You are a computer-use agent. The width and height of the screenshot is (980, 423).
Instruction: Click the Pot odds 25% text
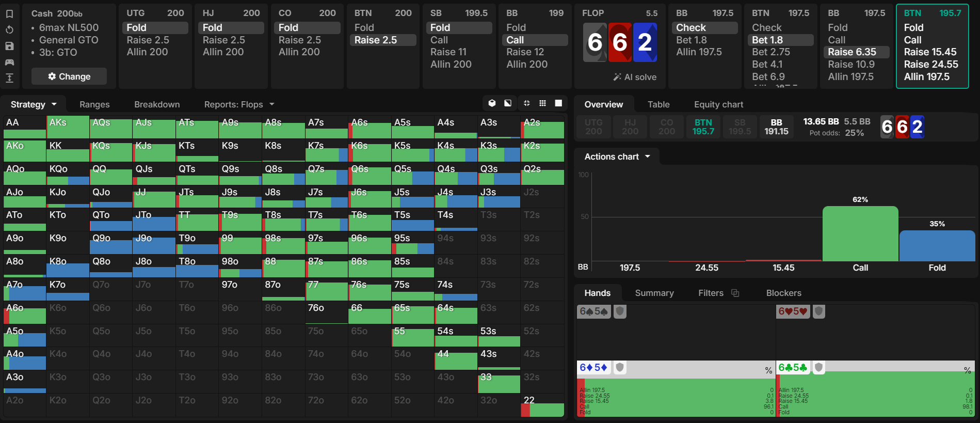coord(837,133)
